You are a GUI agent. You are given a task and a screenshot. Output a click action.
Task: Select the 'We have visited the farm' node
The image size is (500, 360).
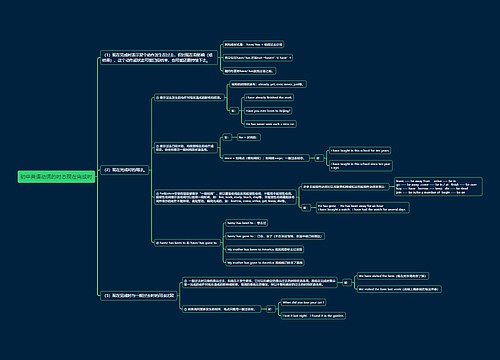(393, 276)
